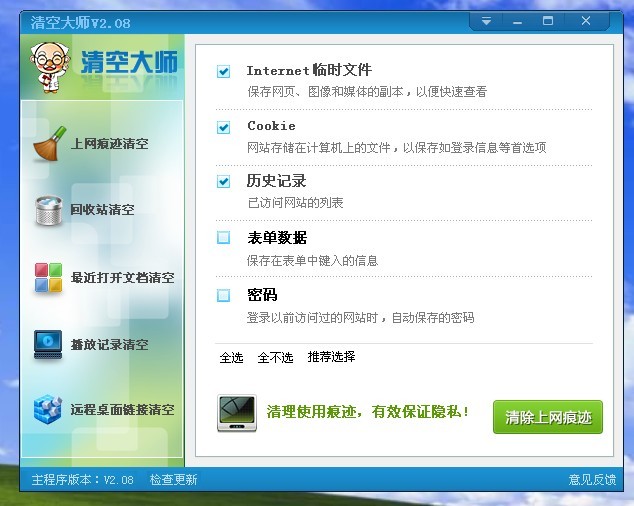This screenshot has width=634, height=506.
Task: Select the recycle bin icon 回收站清空
Action: pyautogui.click(x=48, y=210)
